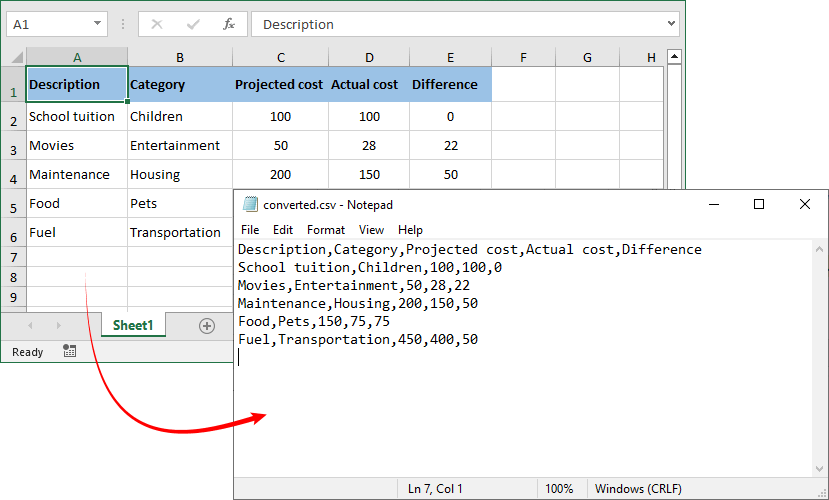Open the Notepad Edit menu
829x500 pixels.
coord(283,230)
